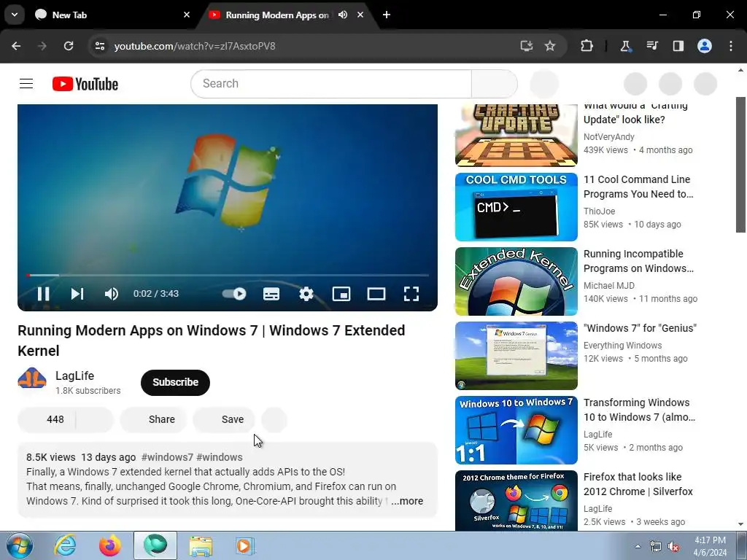Save video to a playlist

(224, 419)
